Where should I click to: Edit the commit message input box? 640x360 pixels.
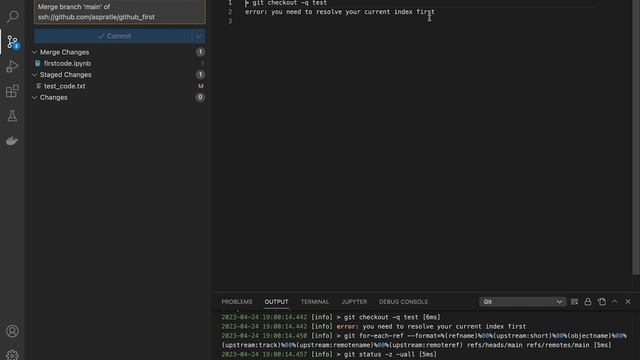coord(120,12)
